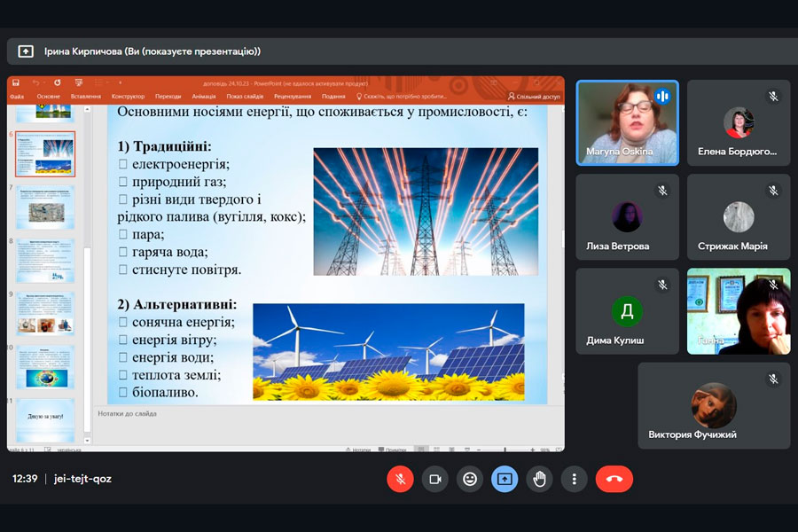798x532 pixels.
Task: Click the Undo arrow in PowerPoint
Action: (x=36, y=82)
